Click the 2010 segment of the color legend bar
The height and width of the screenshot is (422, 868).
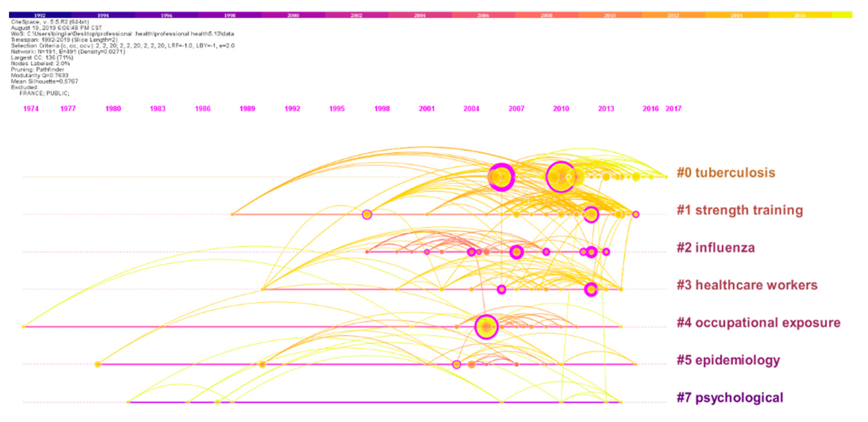[x=610, y=15]
